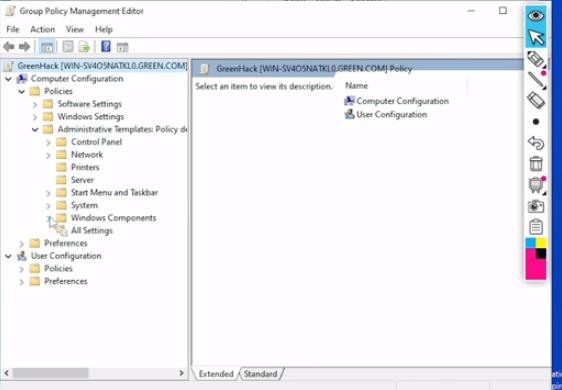Select the eraser tool in annotation bar
This screenshot has height=390, width=562.
tap(536, 100)
